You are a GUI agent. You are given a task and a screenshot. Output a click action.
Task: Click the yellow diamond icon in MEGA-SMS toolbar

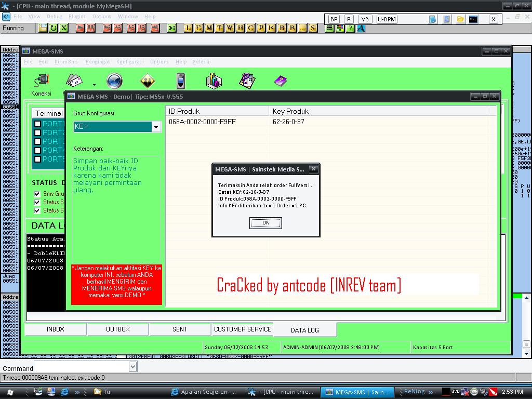[x=148, y=81]
